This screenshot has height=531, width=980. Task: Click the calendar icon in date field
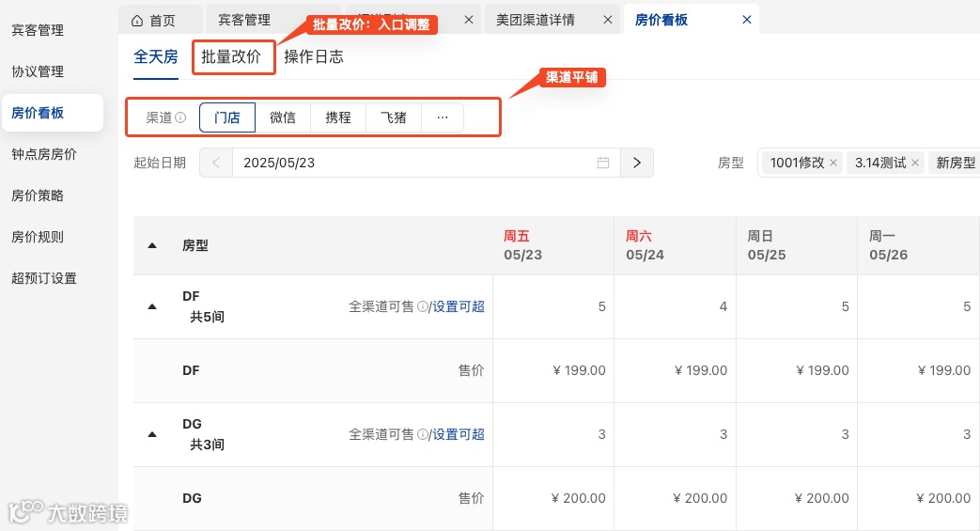coord(603,163)
